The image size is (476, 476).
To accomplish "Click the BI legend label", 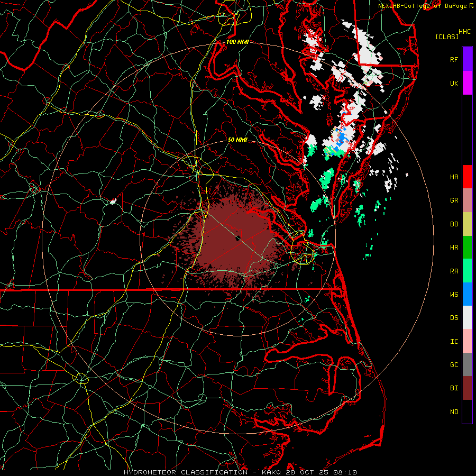I will [x=454, y=388].
